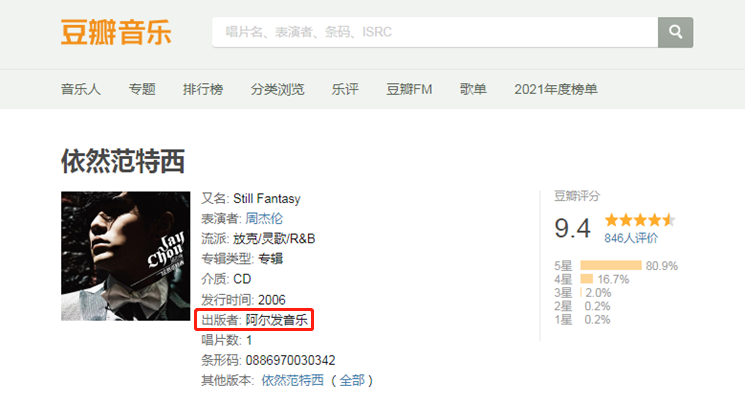Focus the album search input field
Screen dimensions: 745x405
point(435,32)
